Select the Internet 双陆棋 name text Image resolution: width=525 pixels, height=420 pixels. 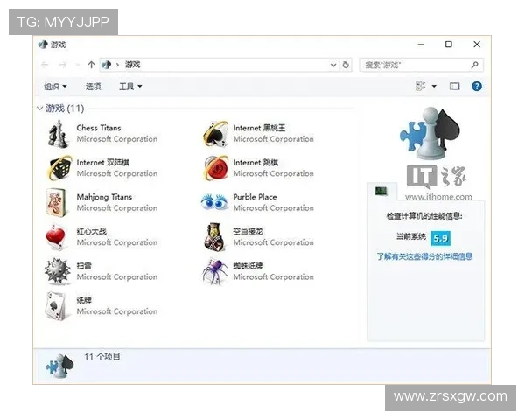pos(102,163)
